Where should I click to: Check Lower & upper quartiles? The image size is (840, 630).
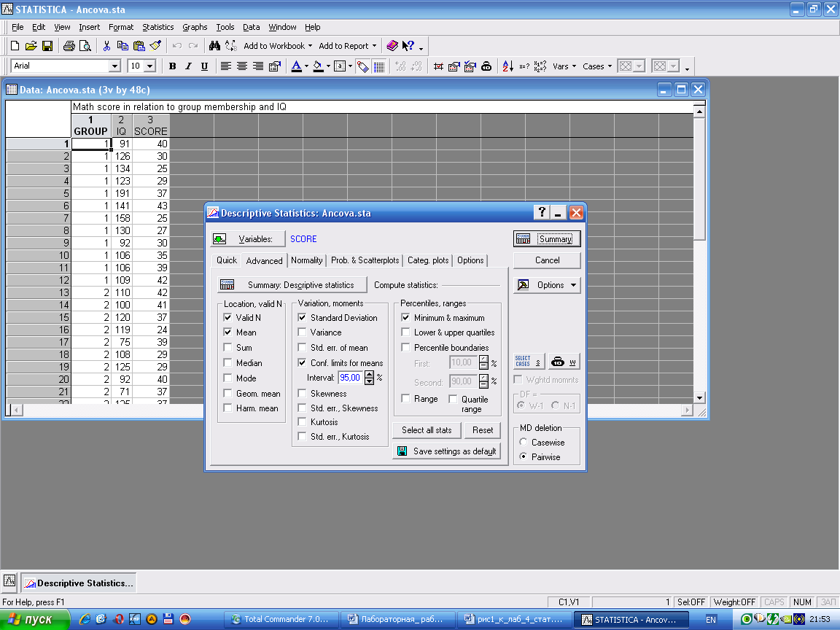[405, 332]
